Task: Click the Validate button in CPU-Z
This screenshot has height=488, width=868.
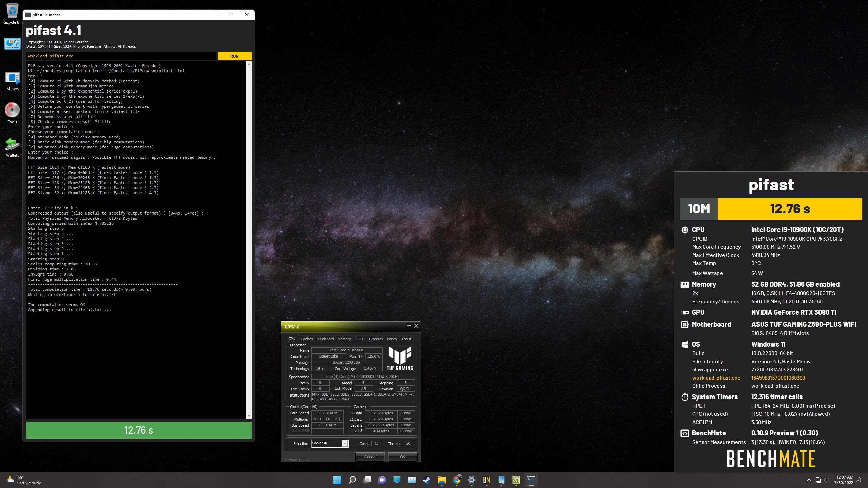Action: (370, 457)
